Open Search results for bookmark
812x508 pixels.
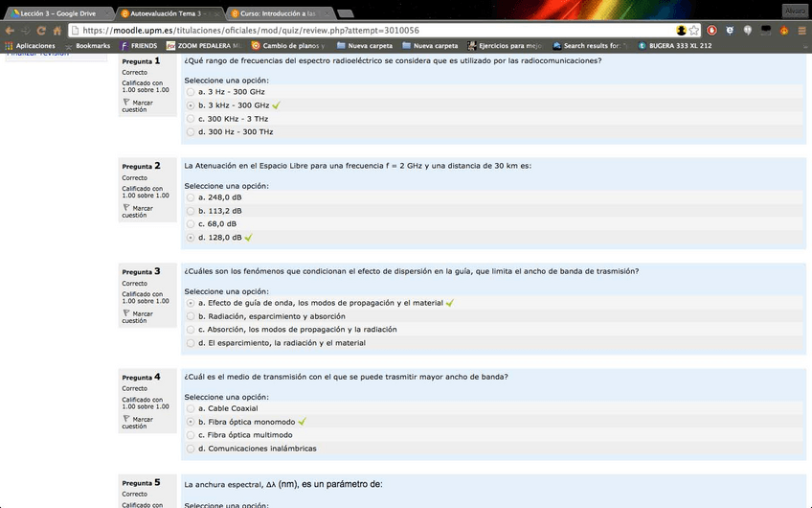tap(590, 46)
